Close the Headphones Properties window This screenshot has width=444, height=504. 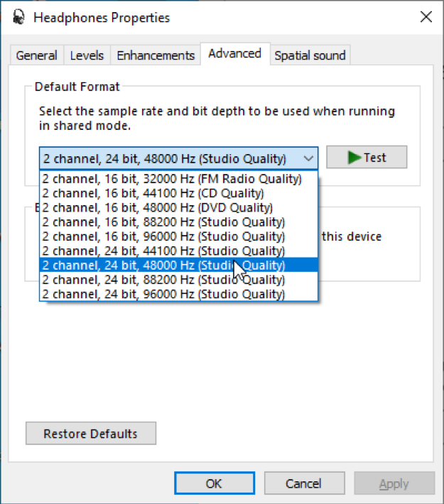point(426,17)
